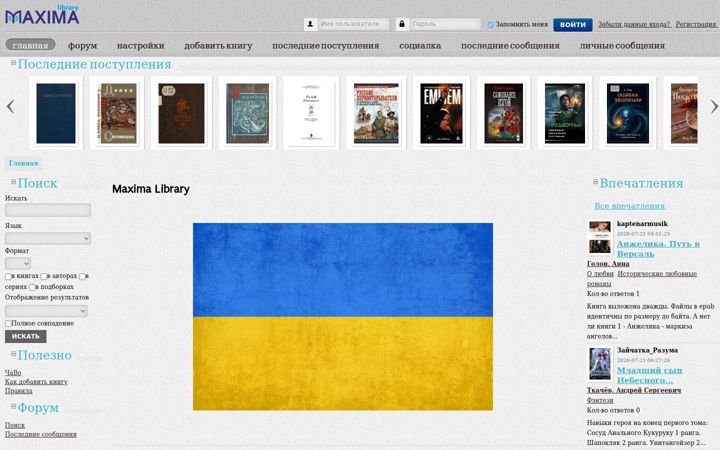The width and height of the screenshot is (720, 450).
Task: Focus the username input field
Action: pyautogui.click(x=353, y=24)
